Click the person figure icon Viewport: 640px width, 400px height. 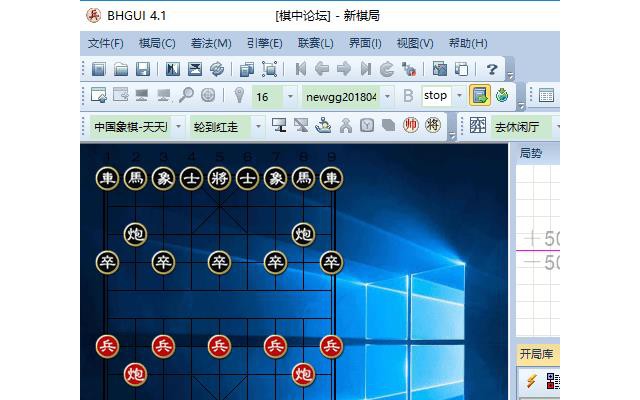[x=345, y=125]
